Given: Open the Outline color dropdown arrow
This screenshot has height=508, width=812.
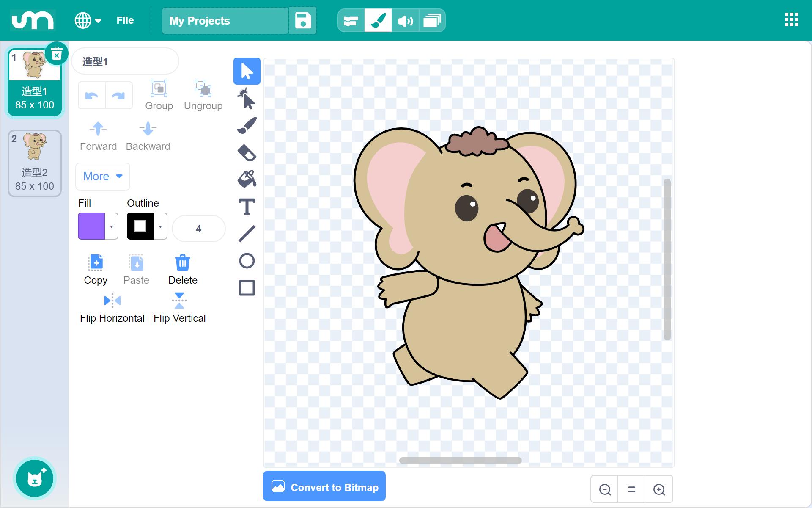Looking at the screenshot, I should [x=160, y=226].
